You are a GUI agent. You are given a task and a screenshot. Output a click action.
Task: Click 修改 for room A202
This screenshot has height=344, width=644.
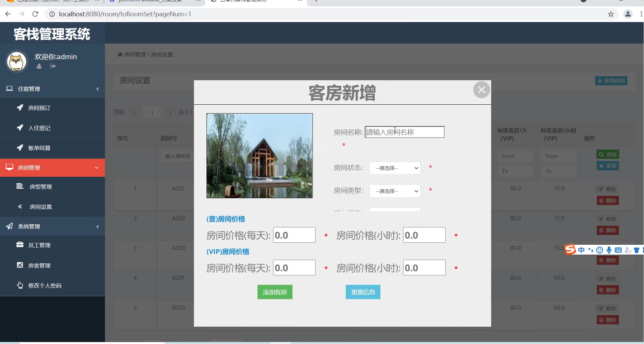[x=607, y=219]
